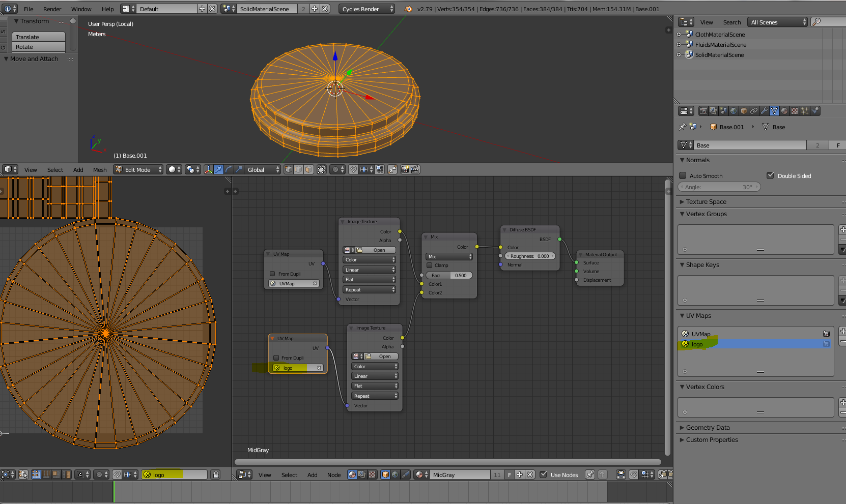Select the rotate manipulator arc icon
The width and height of the screenshot is (846, 504).
[x=229, y=169]
